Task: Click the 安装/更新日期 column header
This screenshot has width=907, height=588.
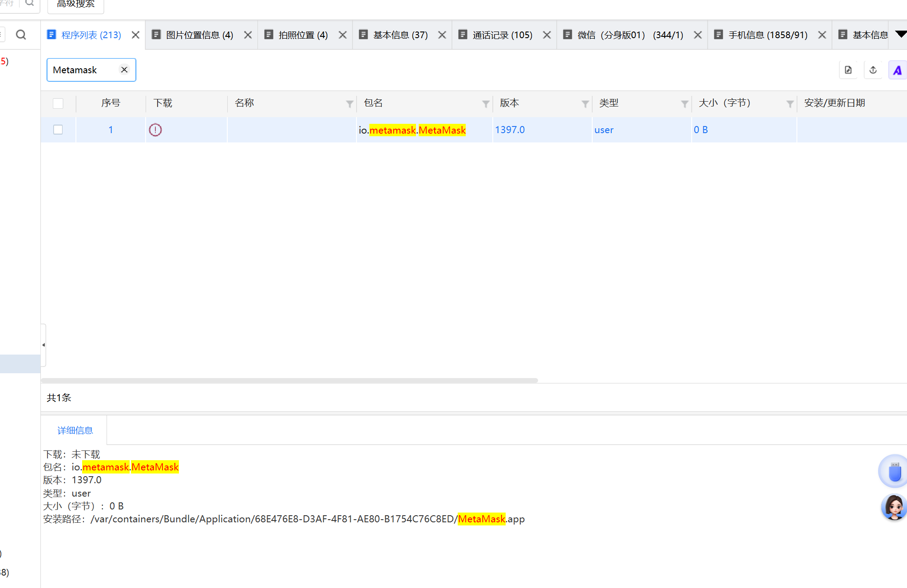Action: (835, 103)
